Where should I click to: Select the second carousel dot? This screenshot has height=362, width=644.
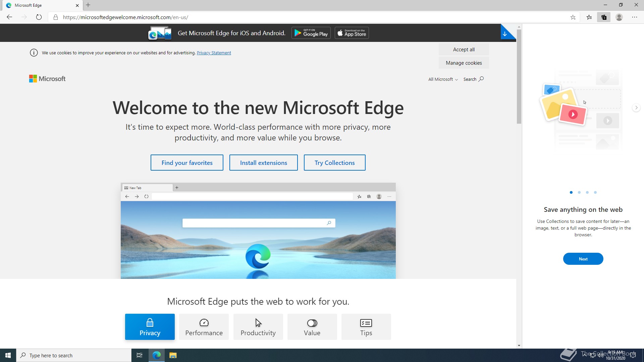click(x=579, y=192)
